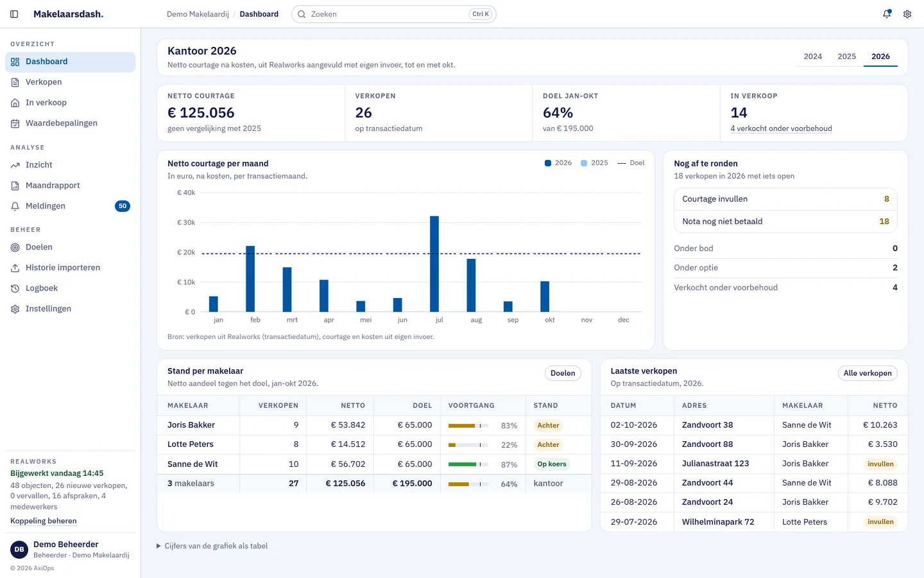
Task: Click invullen badge for Julianastraat 123
Action: pyautogui.click(x=880, y=464)
